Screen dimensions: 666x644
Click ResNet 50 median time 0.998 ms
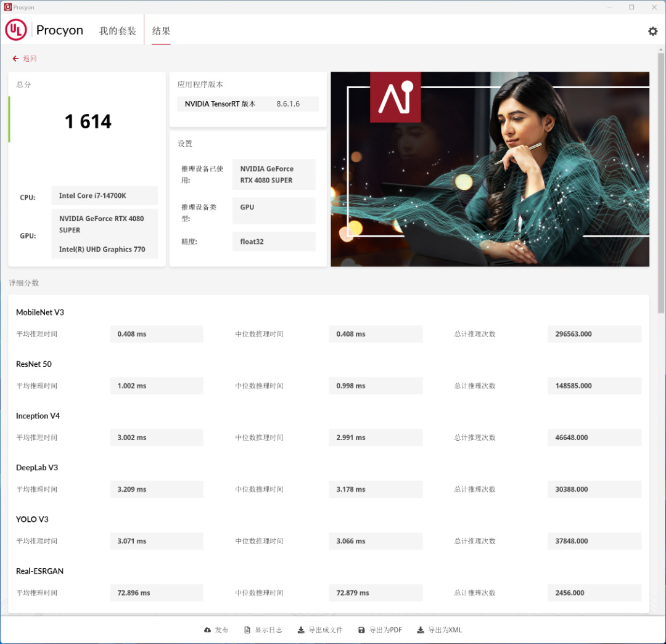point(376,386)
